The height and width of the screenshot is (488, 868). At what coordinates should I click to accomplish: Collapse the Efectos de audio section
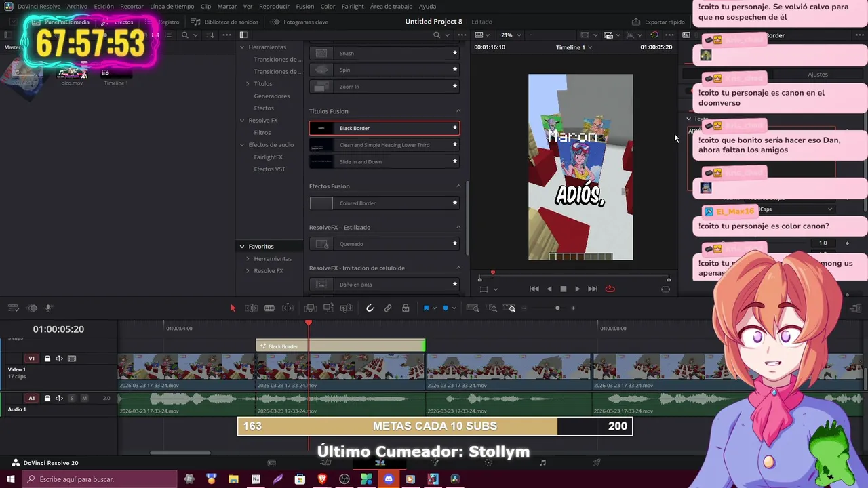pyautogui.click(x=242, y=145)
